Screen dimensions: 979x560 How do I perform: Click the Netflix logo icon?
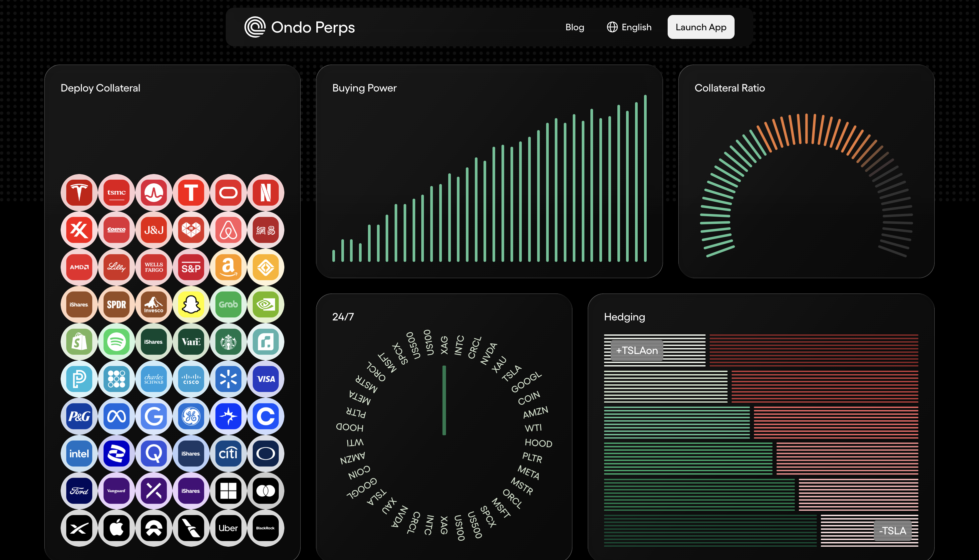point(265,192)
